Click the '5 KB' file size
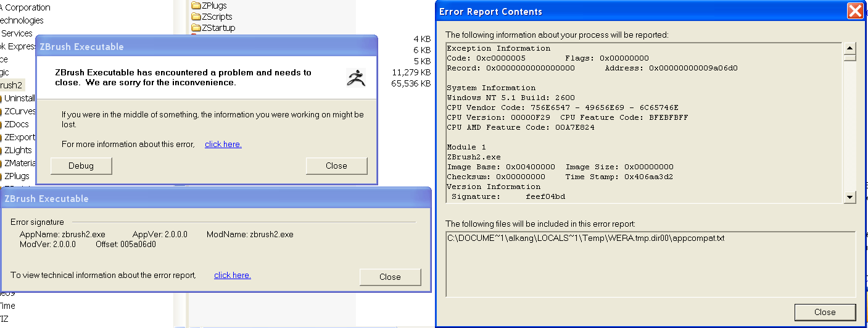 point(422,61)
